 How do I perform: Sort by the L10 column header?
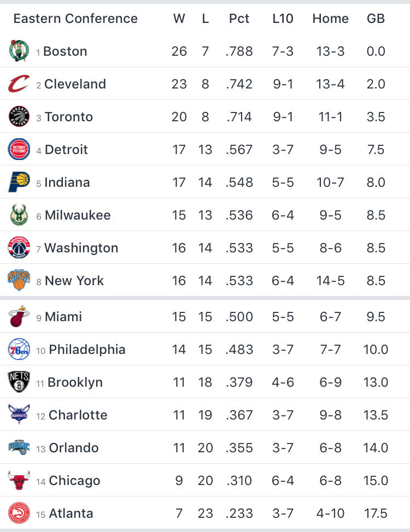coord(283,19)
